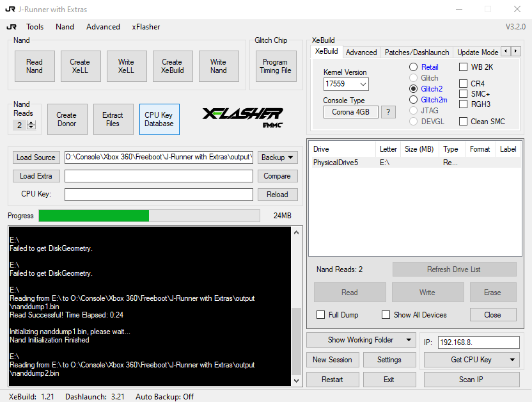Switch to Update Mode tab
The image size is (532, 402).
pyautogui.click(x=478, y=52)
